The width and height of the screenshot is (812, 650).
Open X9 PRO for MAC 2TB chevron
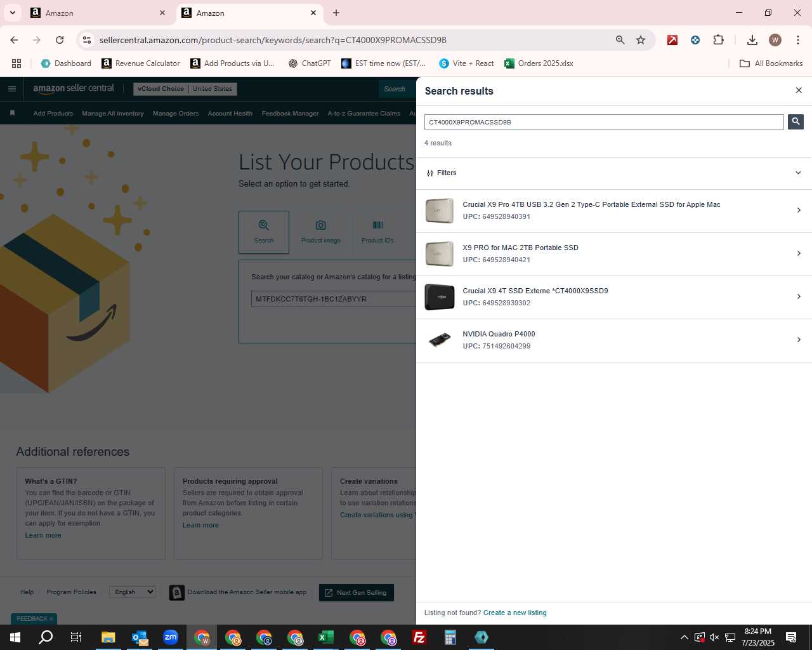pos(799,253)
